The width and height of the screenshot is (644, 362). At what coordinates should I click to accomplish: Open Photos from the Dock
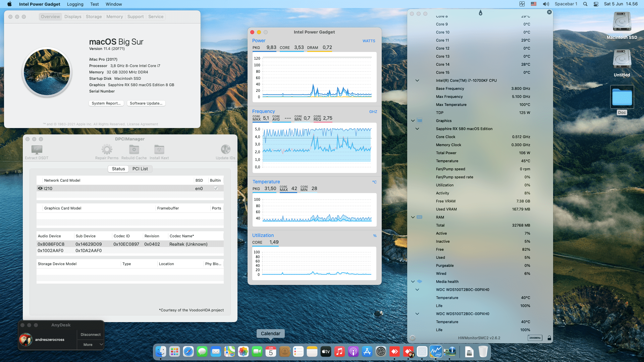click(243, 352)
